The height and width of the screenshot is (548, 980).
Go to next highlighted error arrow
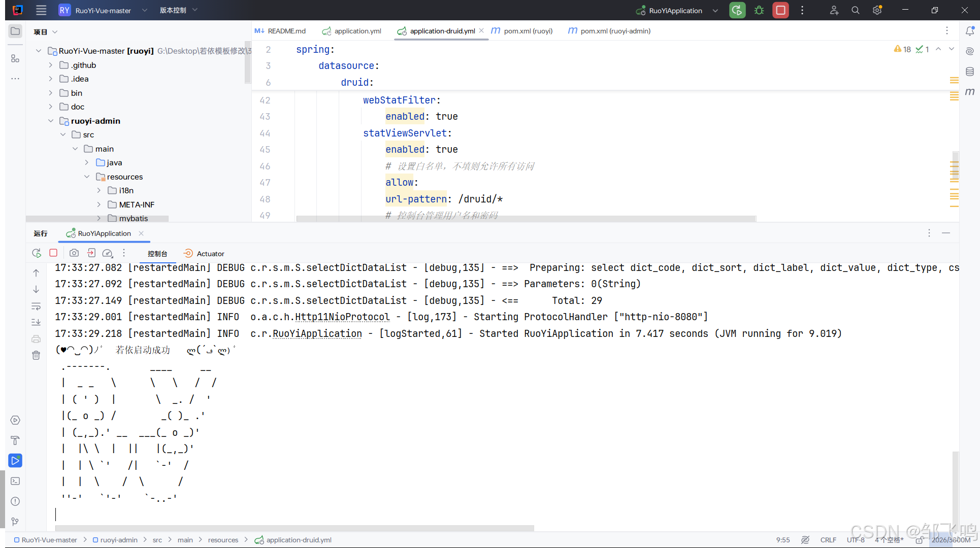click(x=952, y=49)
